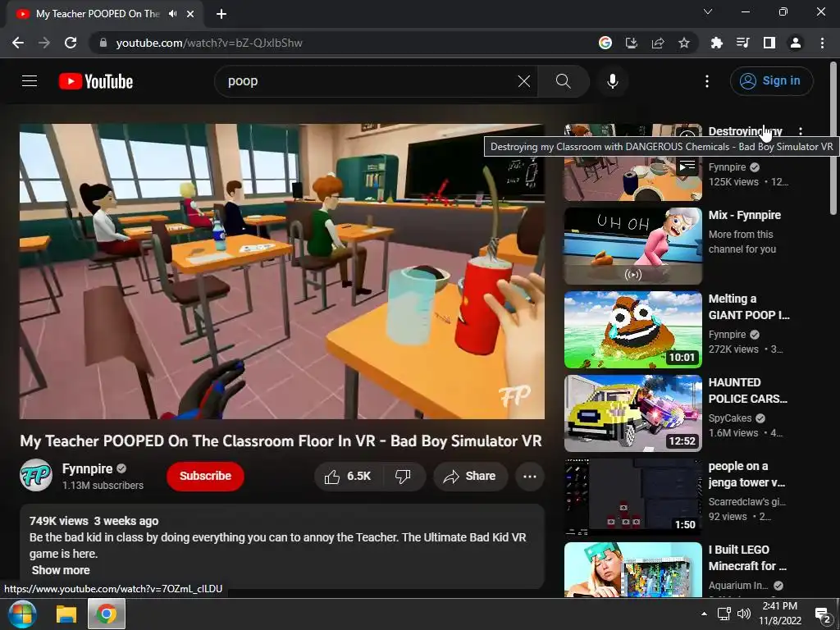Open I Built LEGO Minecraft title

[747, 558]
